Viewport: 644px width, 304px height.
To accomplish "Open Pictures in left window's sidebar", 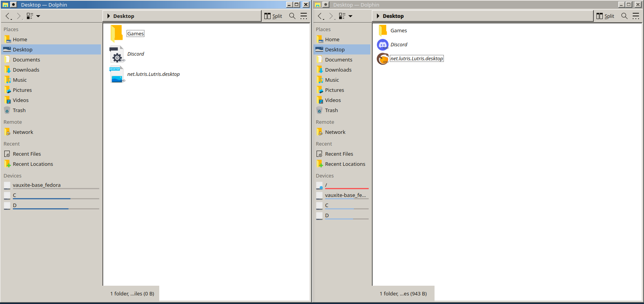I will pos(51,90).
